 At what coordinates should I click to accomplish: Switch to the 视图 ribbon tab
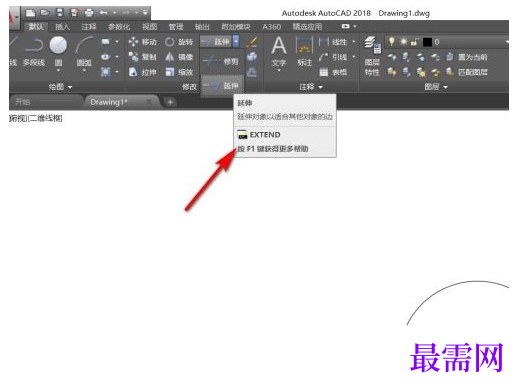[149, 27]
